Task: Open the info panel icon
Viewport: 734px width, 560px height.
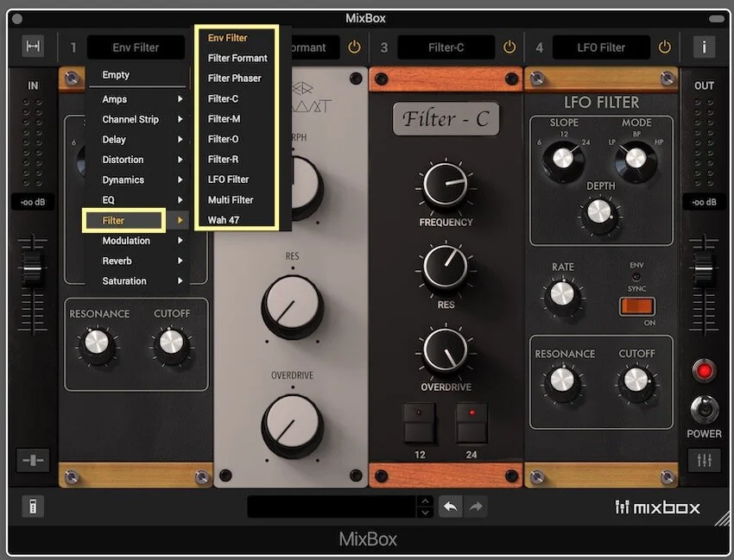Action: point(704,47)
